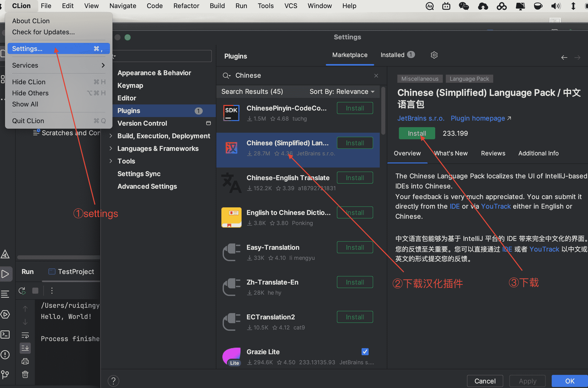Open the Refactor menu
The height and width of the screenshot is (388, 588).
coord(186,6)
